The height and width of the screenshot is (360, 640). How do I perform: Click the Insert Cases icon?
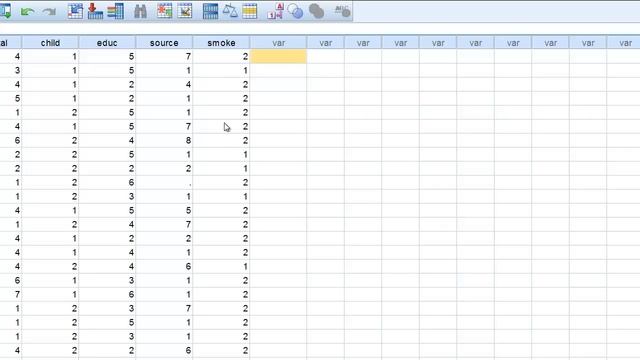[164, 11]
